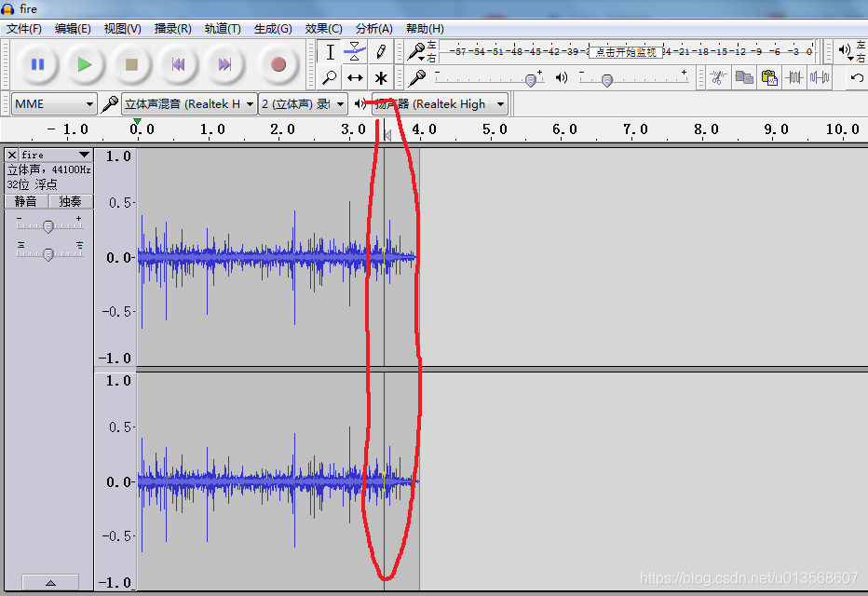Open the 分析(A) menu
Image resolution: width=868 pixels, height=596 pixels.
click(374, 29)
